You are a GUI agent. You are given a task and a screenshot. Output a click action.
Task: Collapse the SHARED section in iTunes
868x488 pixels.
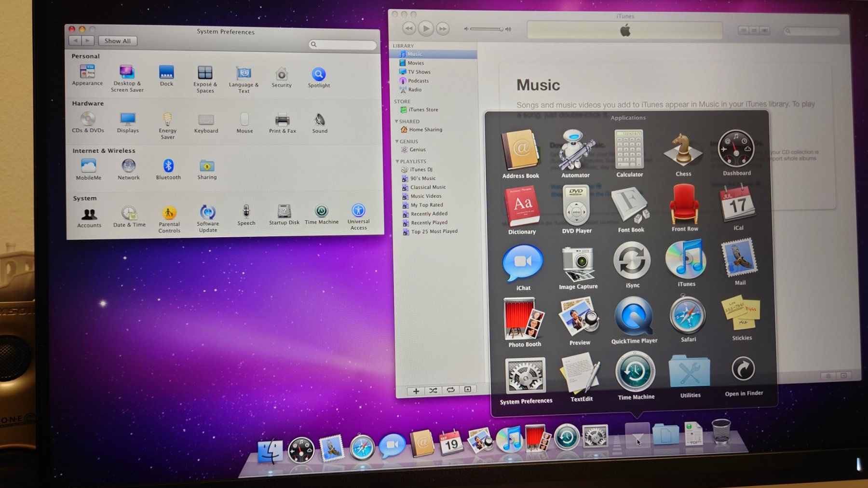(x=397, y=122)
